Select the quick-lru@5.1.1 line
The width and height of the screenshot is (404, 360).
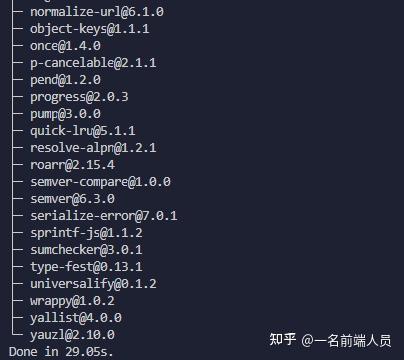tap(83, 131)
